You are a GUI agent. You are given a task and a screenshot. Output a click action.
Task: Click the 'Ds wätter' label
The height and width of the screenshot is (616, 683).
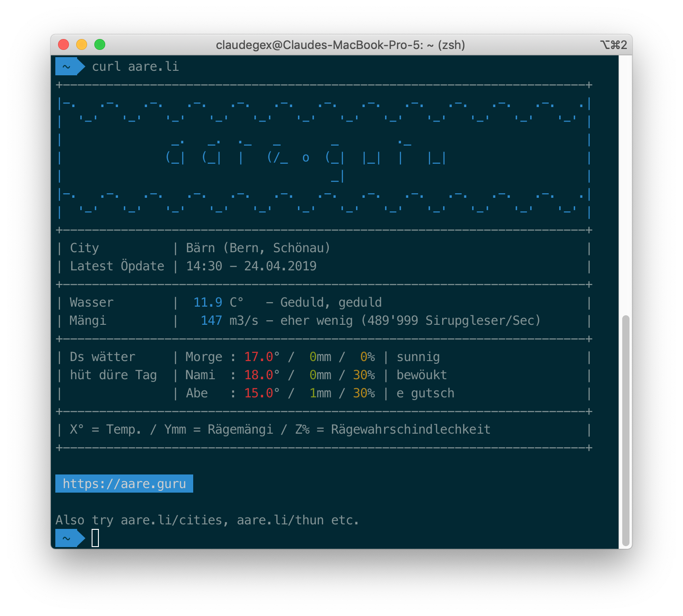pyautogui.click(x=102, y=357)
